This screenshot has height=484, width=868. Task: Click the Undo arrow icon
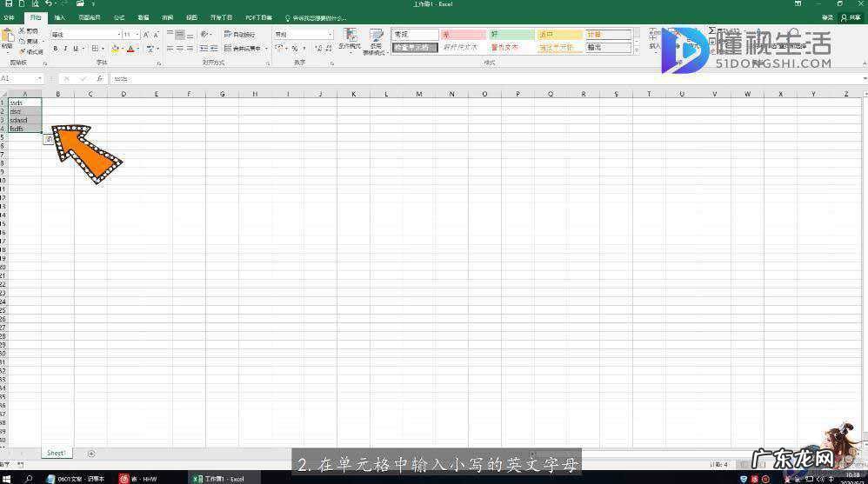[x=49, y=4]
